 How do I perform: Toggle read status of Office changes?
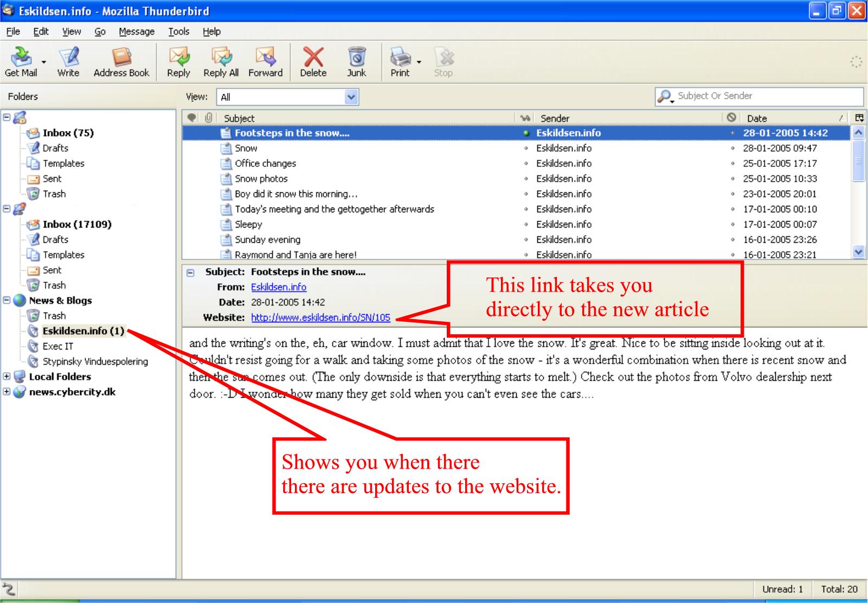[526, 163]
